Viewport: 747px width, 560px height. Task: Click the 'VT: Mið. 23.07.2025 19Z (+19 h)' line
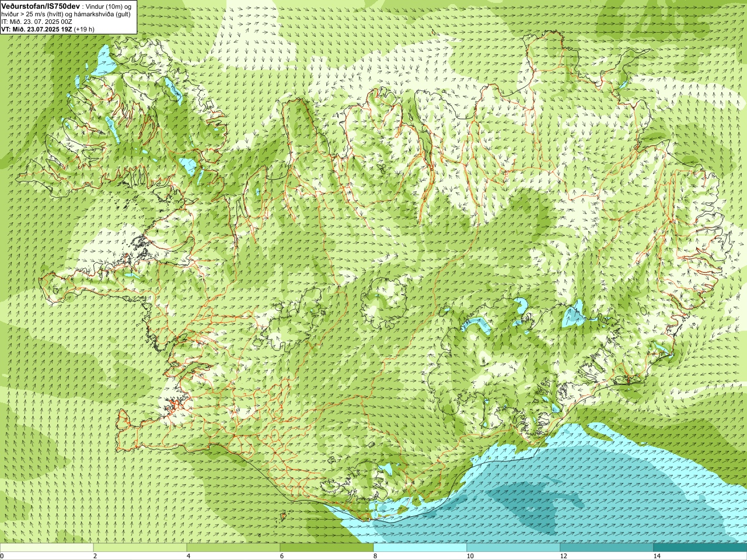tap(48, 29)
